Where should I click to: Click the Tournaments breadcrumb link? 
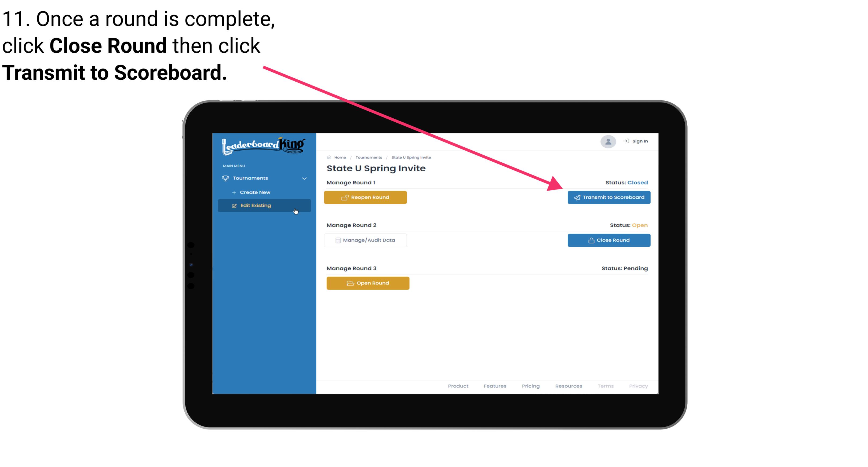[x=368, y=157]
